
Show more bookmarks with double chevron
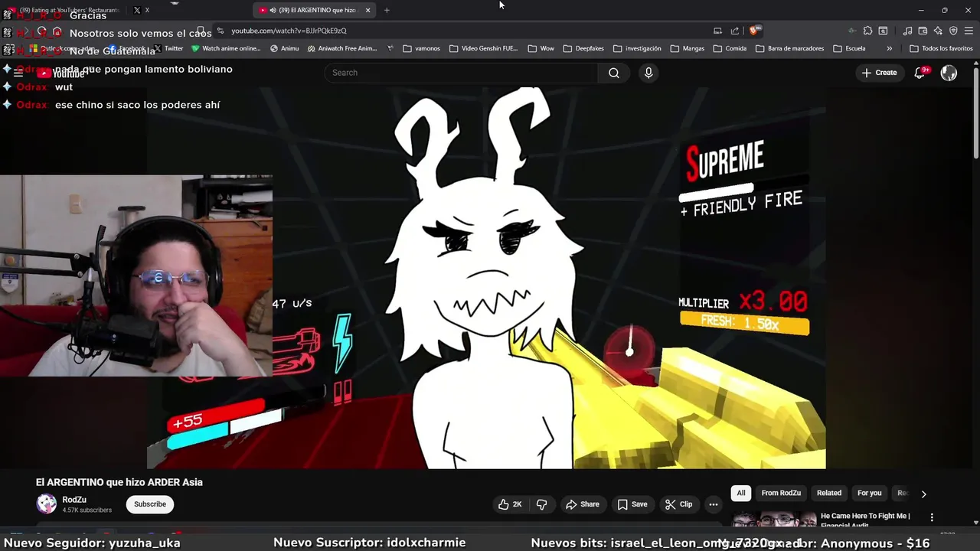tap(889, 48)
